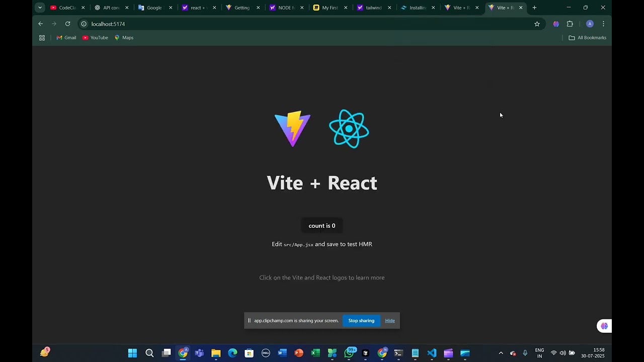Viewport: 644px width, 362px height.
Task: Open the Maps bookmark
Action: [x=124, y=38]
